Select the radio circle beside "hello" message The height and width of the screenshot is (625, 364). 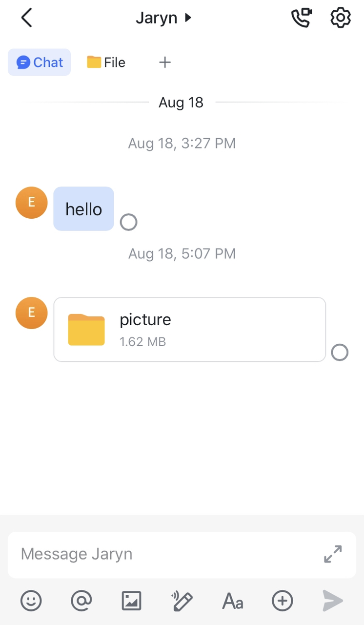128,223
